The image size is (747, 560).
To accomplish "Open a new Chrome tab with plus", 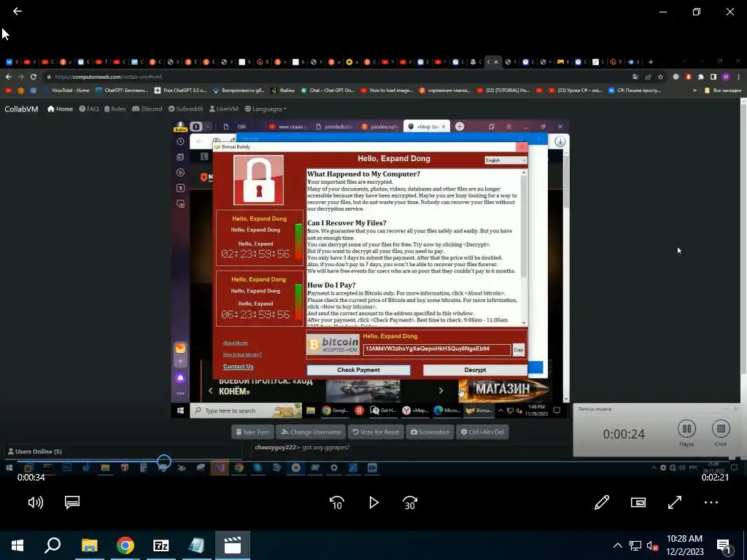I will pyautogui.click(x=651, y=62).
